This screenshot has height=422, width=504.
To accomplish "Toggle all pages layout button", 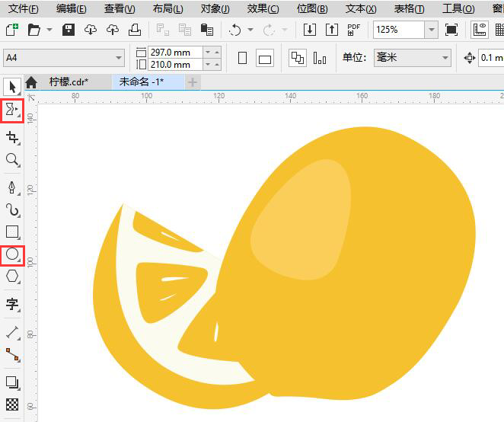I will (298, 58).
